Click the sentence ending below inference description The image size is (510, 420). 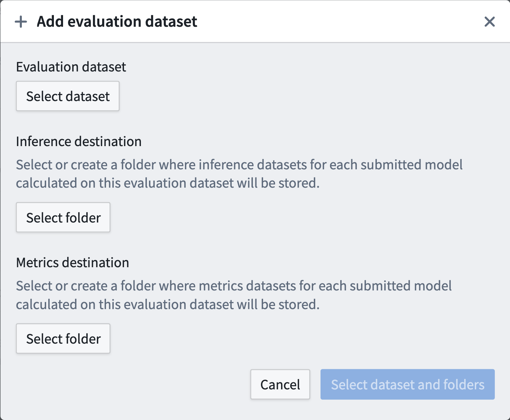click(168, 183)
